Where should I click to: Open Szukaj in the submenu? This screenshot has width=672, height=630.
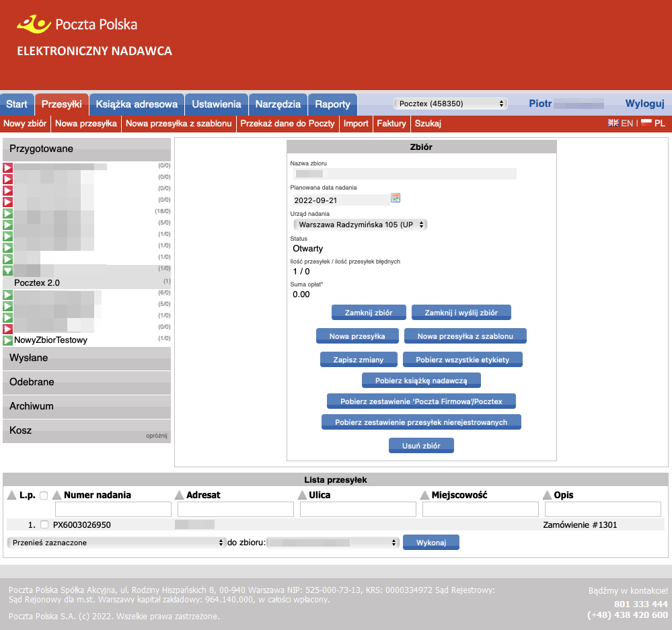428,124
